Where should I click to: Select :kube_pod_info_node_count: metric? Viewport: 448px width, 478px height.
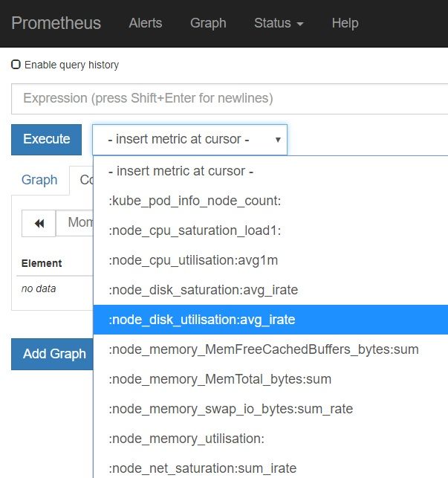click(x=270, y=201)
